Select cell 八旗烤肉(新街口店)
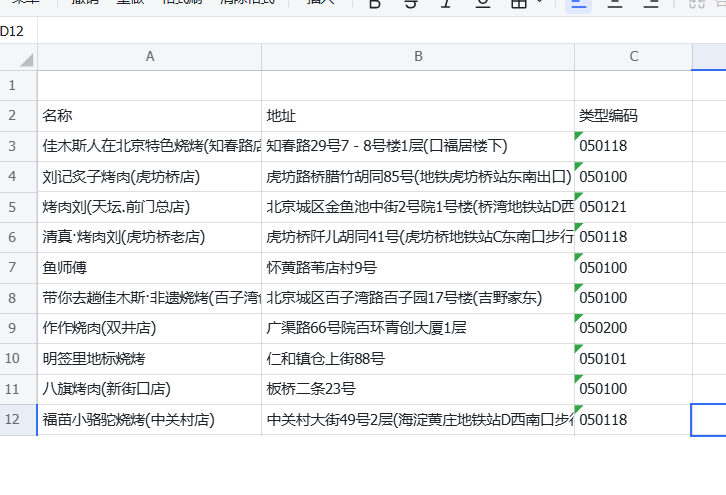The height and width of the screenshot is (495, 726). tap(150, 389)
